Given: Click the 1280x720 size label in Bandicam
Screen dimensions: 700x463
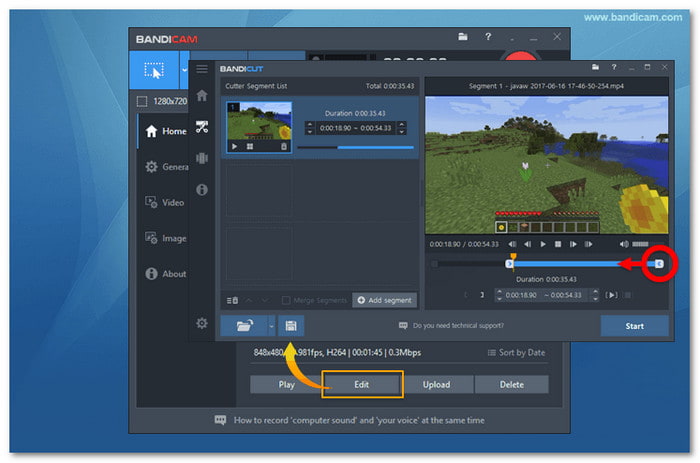Looking at the screenshot, I should (x=170, y=101).
